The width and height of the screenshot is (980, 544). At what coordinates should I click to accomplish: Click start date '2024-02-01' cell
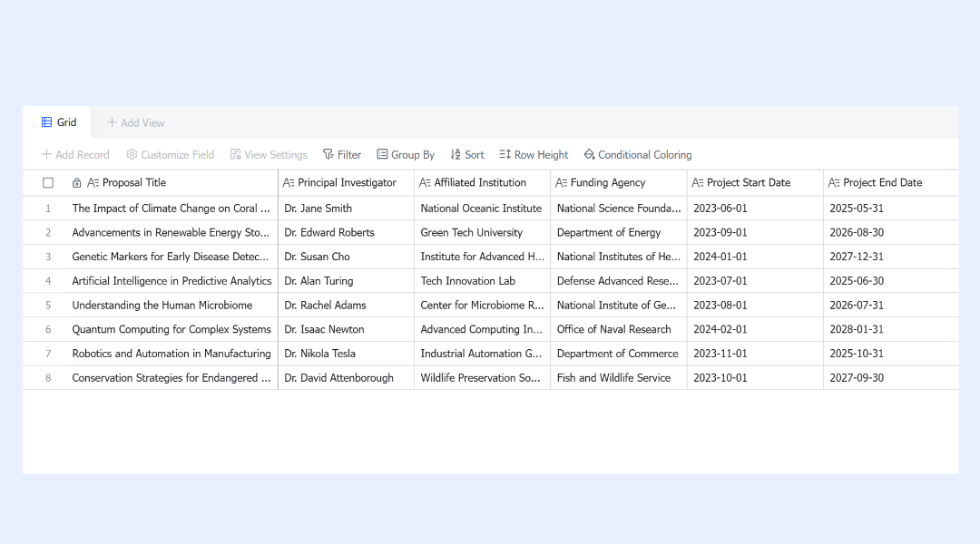[755, 329]
